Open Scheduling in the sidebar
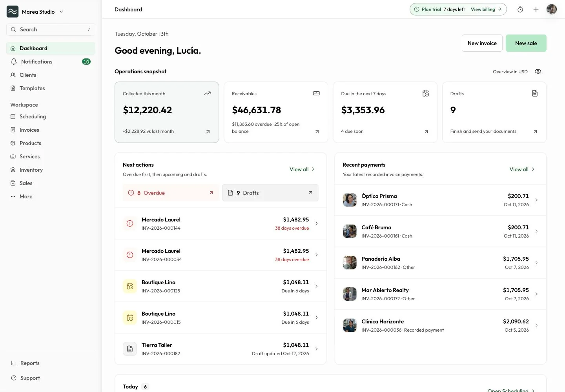 point(51,116)
